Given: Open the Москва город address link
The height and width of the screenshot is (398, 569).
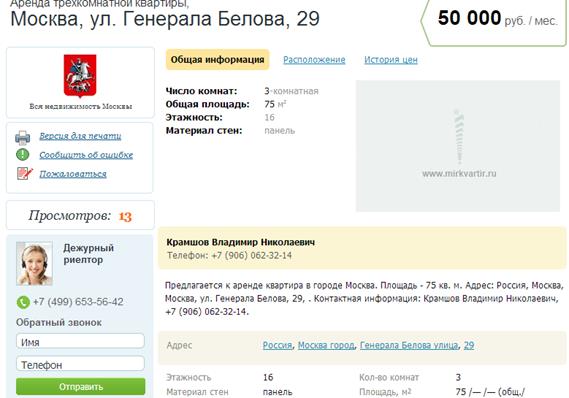Looking at the screenshot, I should [x=326, y=345].
